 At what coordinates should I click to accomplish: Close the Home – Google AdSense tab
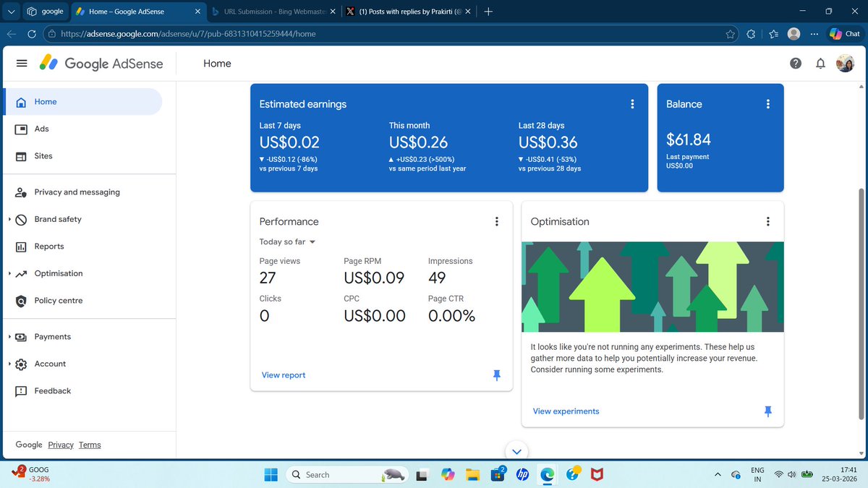(197, 12)
